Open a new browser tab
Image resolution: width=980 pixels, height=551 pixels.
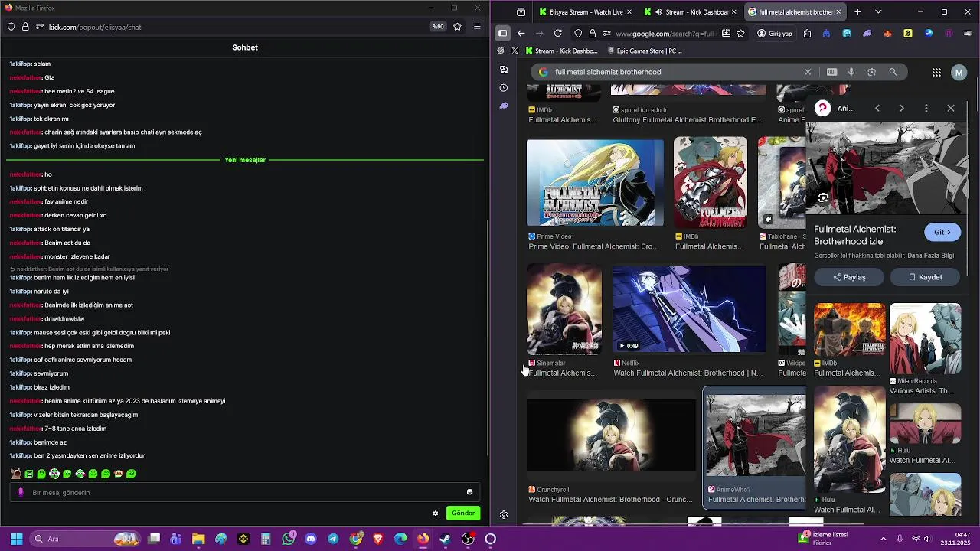point(857,12)
